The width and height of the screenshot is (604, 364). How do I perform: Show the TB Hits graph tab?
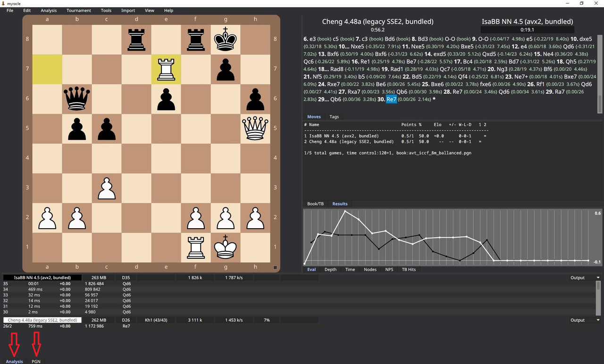click(x=408, y=269)
